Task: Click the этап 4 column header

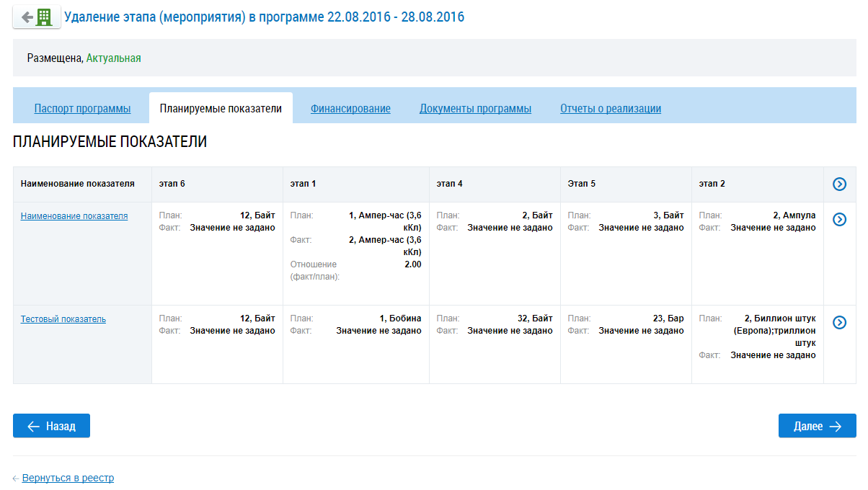Action: click(x=449, y=184)
